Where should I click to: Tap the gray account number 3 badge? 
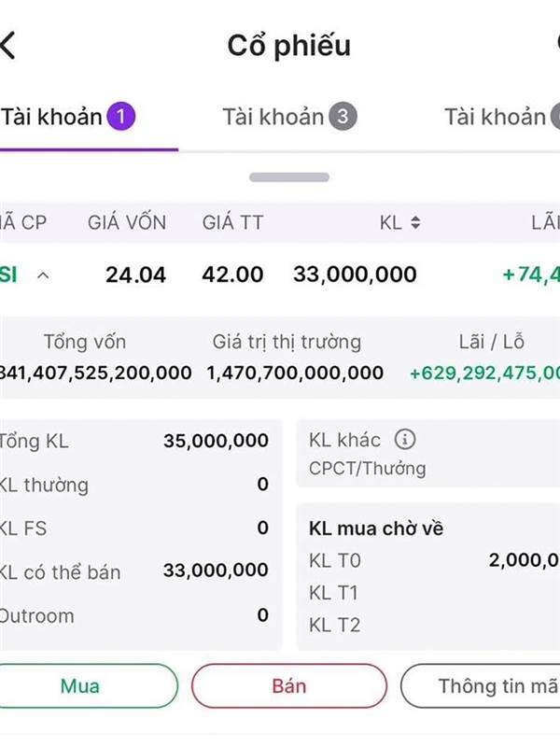click(x=343, y=117)
